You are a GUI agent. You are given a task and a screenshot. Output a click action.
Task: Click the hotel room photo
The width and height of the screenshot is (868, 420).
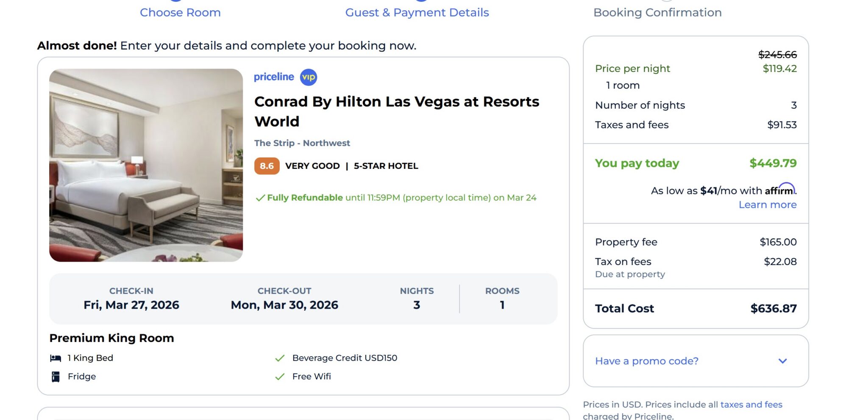pyautogui.click(x=146, y=165)
